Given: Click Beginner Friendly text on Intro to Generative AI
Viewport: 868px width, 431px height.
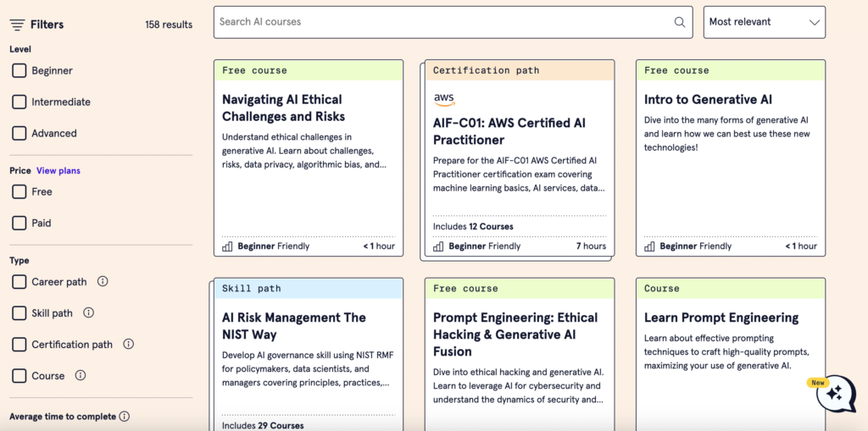Looking at the screenshot, I should 695,246.
